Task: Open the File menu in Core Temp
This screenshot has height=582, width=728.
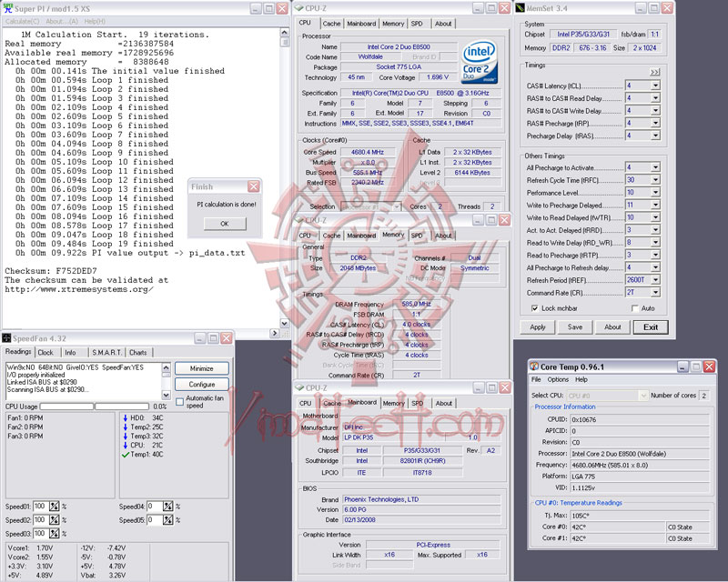Action: [x=536, y=379]
